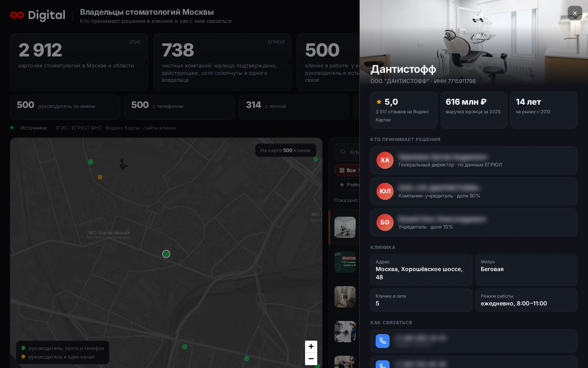Image resolution: width=588 pixels, height=368 pixels.
Task: Click the 5,0 rating card
Action: click(x=404, y=110)
